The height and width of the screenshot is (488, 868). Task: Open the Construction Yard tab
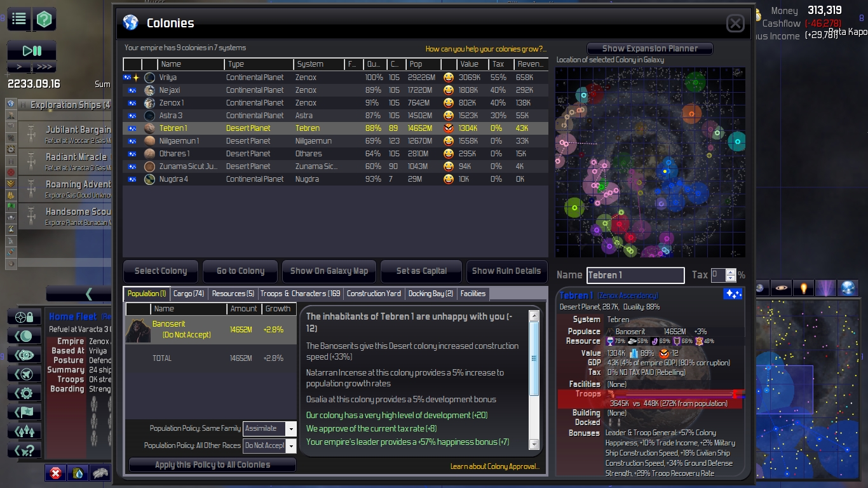click(374, 294)
